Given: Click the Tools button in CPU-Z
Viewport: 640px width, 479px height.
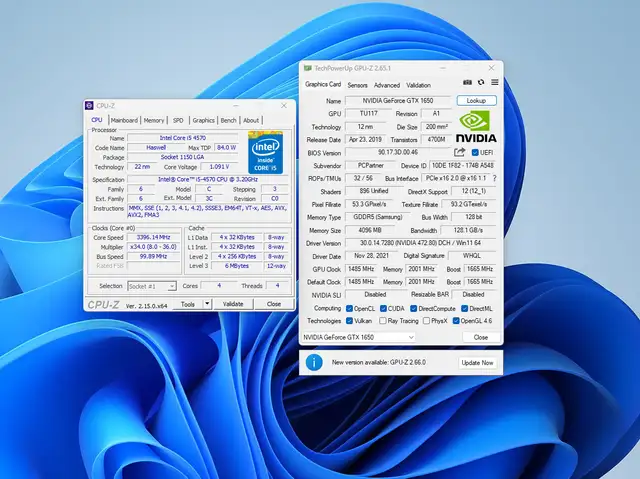Looking at the screenshot, I should (188, 304).
